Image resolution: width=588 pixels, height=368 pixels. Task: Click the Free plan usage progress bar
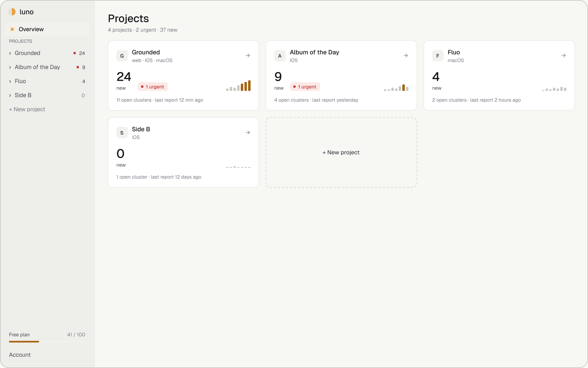tap(47, 342)
